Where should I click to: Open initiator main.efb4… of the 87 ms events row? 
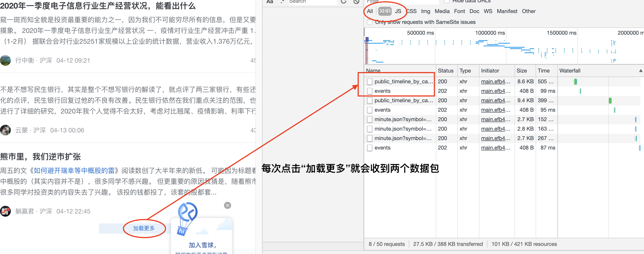pyautogui.click(x=496, y=148)
